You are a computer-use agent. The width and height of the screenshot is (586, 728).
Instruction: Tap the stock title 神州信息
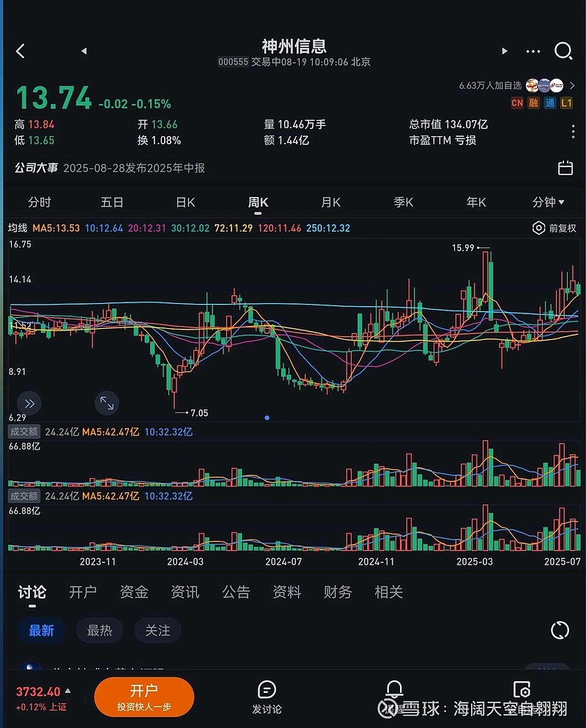coord(294,46)
